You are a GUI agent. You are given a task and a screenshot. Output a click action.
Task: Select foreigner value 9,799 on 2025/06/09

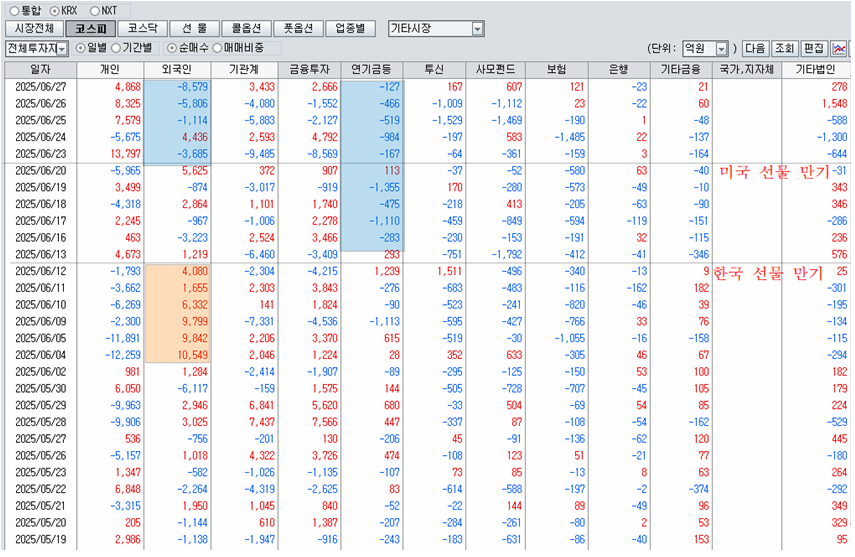click(x=195, y=321)
